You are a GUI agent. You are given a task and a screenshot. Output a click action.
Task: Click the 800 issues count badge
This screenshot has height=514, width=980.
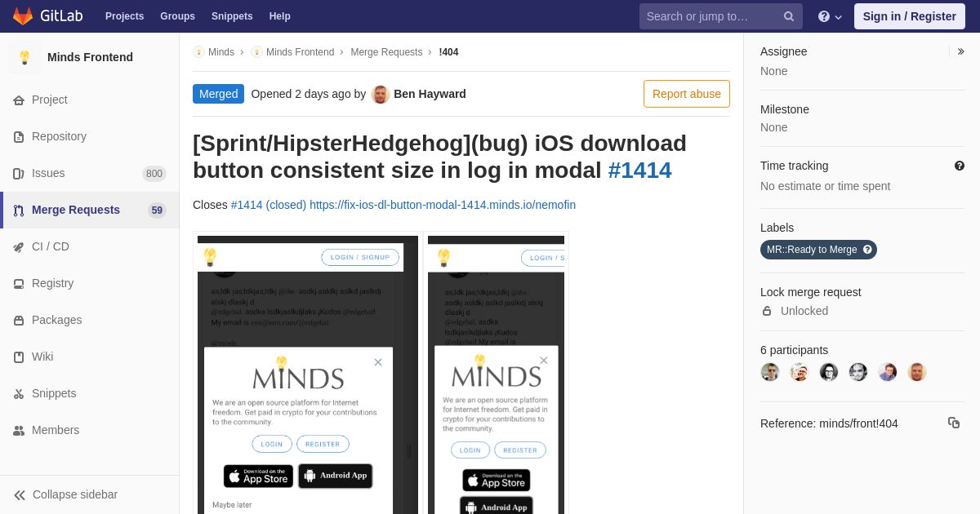(x=154, y=173)
